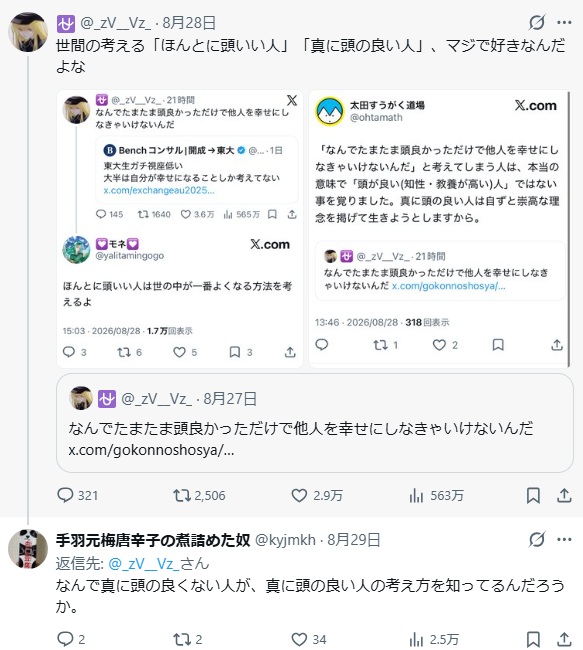Open right screenshot image of 太田すうがく道場
This screenshot has height=650, width=583.
tap(439, 229)
